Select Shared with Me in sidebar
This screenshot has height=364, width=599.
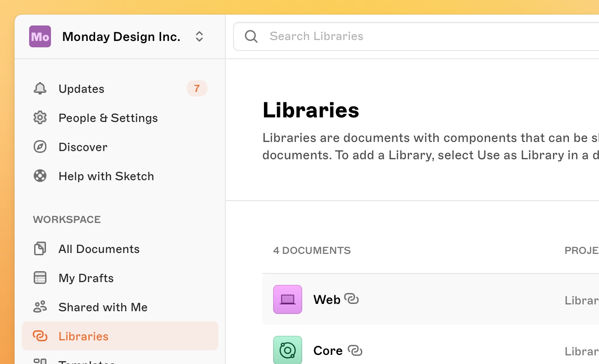103,307
